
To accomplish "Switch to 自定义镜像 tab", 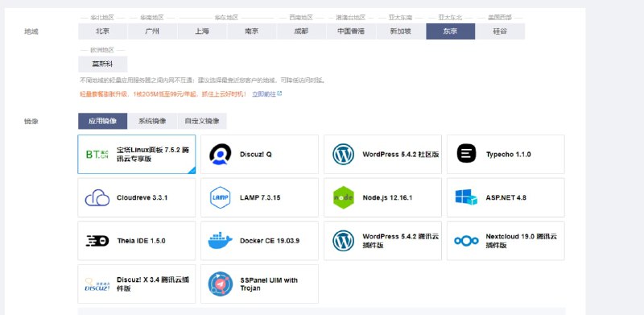I will [x=202, y=121].
